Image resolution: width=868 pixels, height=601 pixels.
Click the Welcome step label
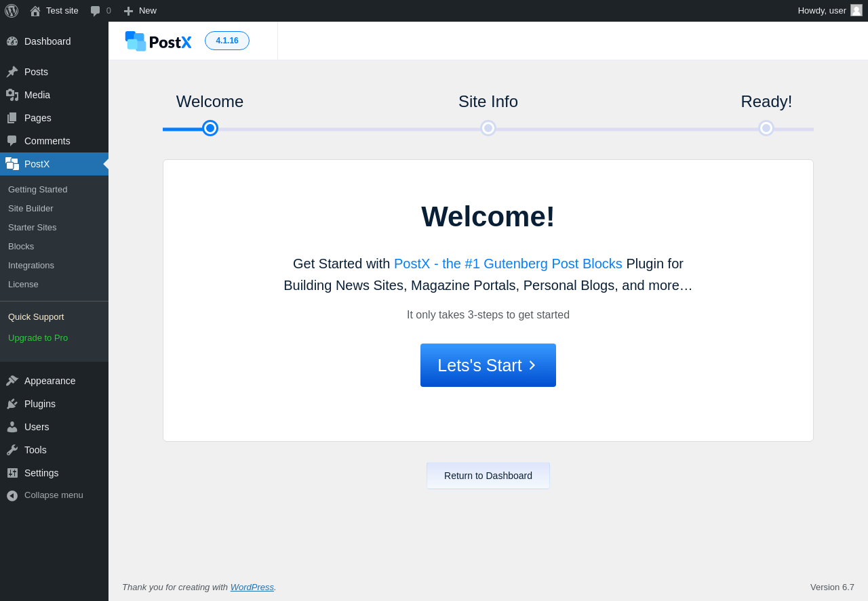[x=210, y=102]
